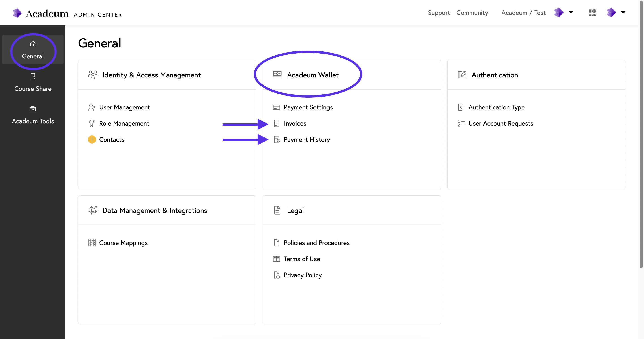Open Role Management
644x339 pixels.
click(124, 123)
